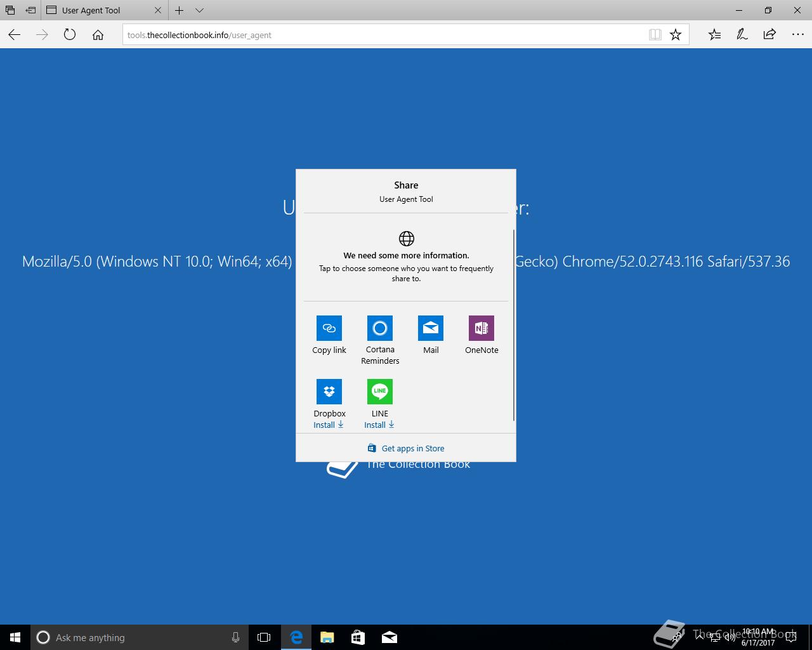Screen dimensions: 812x650
Task: Open a new tab
Action: 180,10
